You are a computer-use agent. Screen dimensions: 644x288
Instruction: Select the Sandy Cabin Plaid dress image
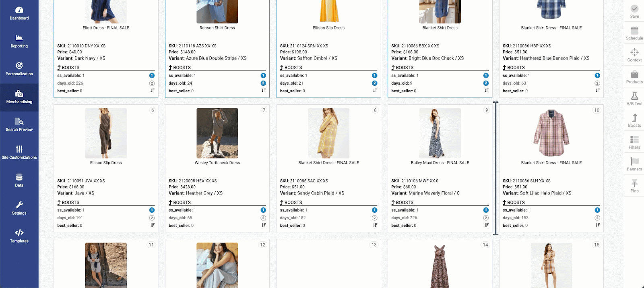point(328,133)
